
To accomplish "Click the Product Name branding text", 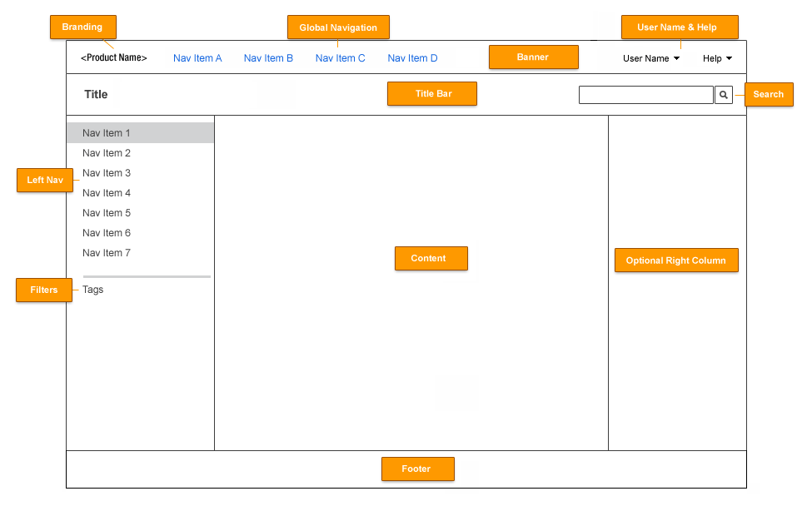I will coord(112,58).
